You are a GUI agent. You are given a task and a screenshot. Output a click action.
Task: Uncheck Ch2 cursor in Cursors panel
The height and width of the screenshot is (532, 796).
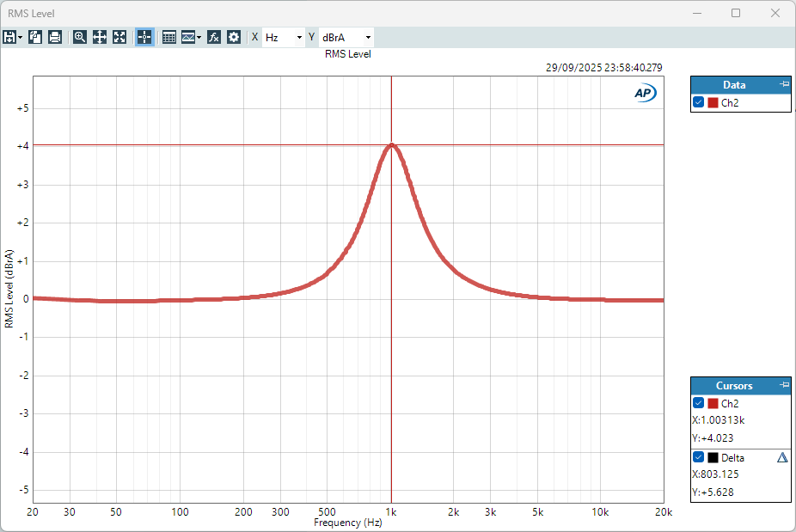(699, 403)
